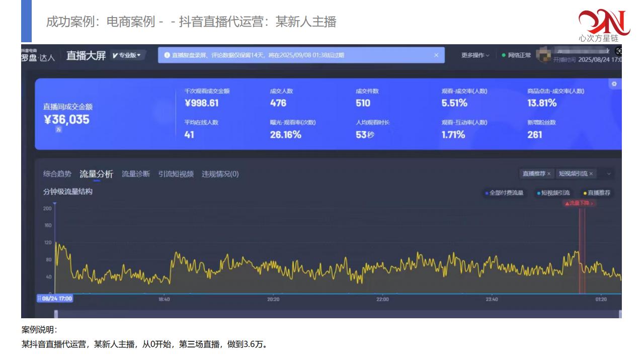
Task: Switch to the 流量诊断 tab
Action: pyautogui.click(x=135, y=174)
